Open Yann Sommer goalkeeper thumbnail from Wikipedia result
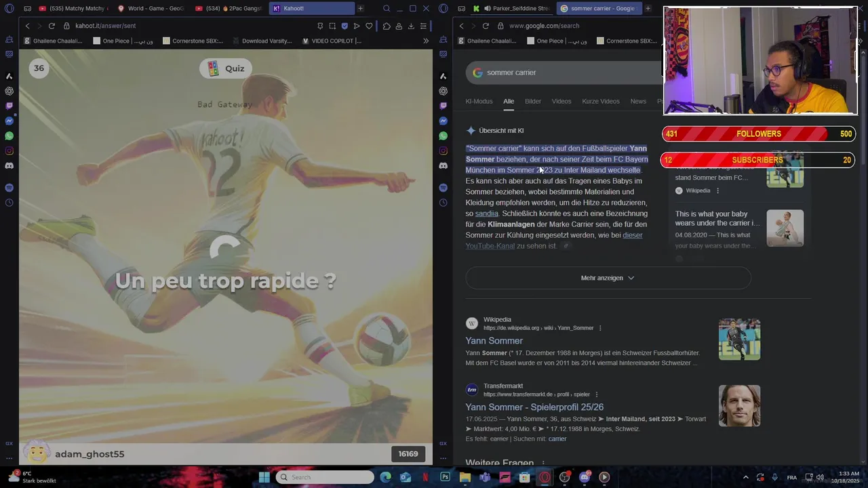Screen dimensions: 868x488 (739, 340)
